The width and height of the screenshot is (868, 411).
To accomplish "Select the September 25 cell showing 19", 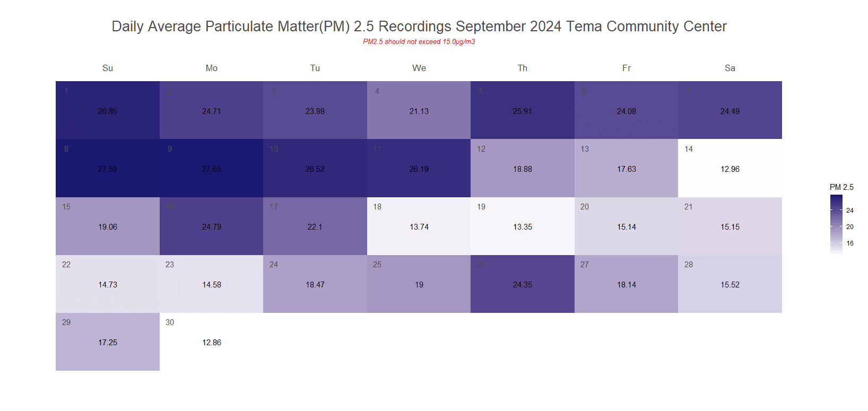I will point(419,284).
